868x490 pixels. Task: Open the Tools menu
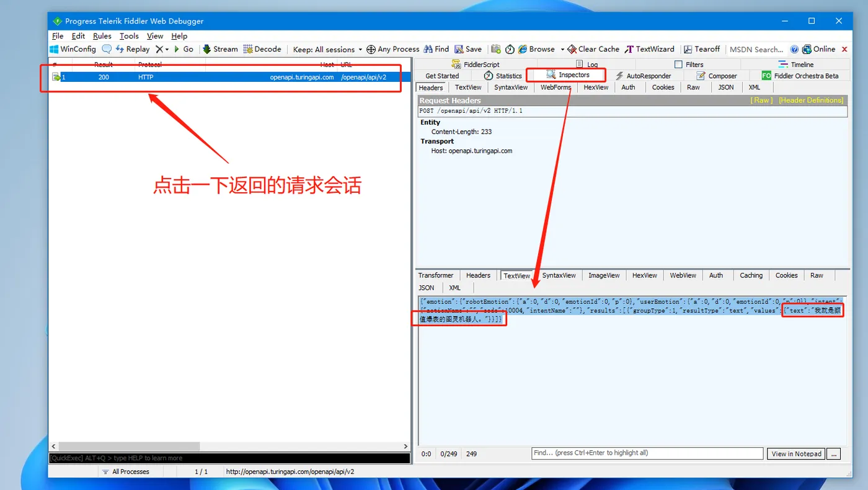tap(129, 36)
